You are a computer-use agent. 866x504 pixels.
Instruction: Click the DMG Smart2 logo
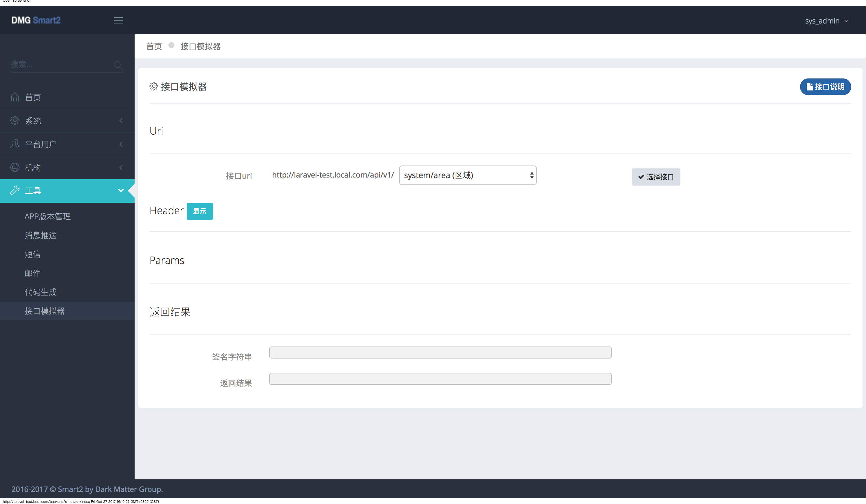(36, 20)
